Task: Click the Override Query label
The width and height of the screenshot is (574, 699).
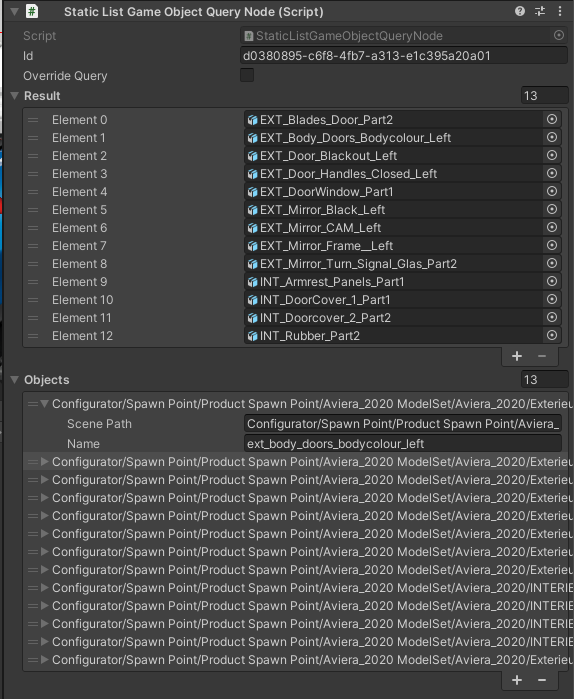Action: pos(65,76)
